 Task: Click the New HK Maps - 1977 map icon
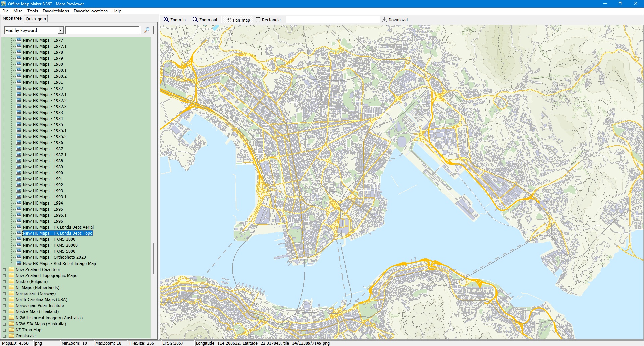click(19, 40)
